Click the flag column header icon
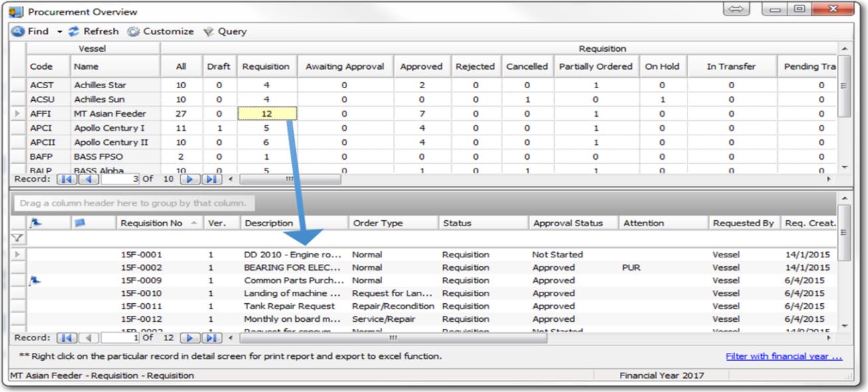Image resolution: width=868 pixels, height=392 pixels. click(35, 223)
